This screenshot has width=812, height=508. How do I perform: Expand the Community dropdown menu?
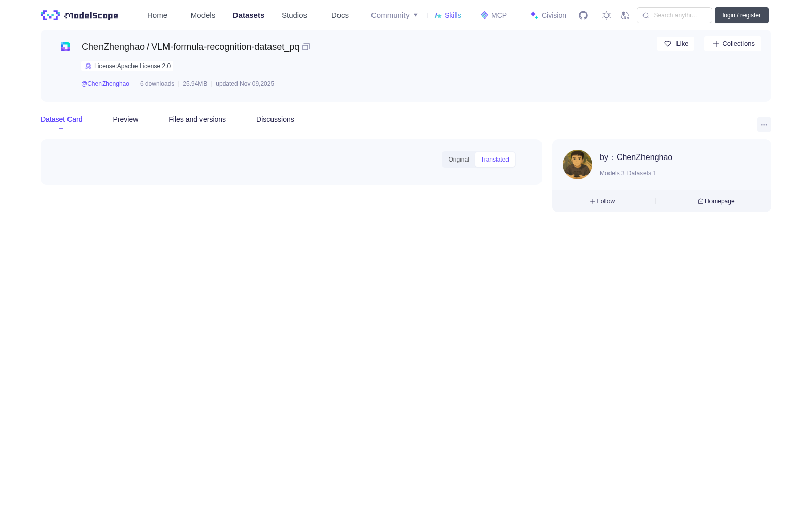tap(394, 15)
